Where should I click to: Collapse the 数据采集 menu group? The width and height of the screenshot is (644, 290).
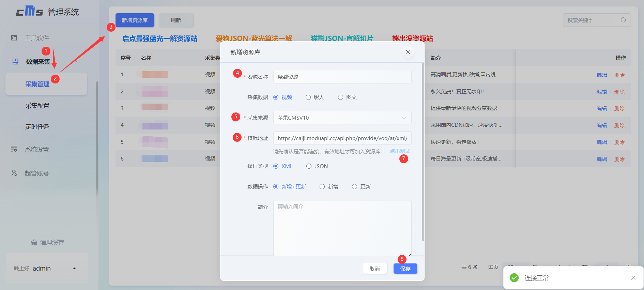[76, 61]
